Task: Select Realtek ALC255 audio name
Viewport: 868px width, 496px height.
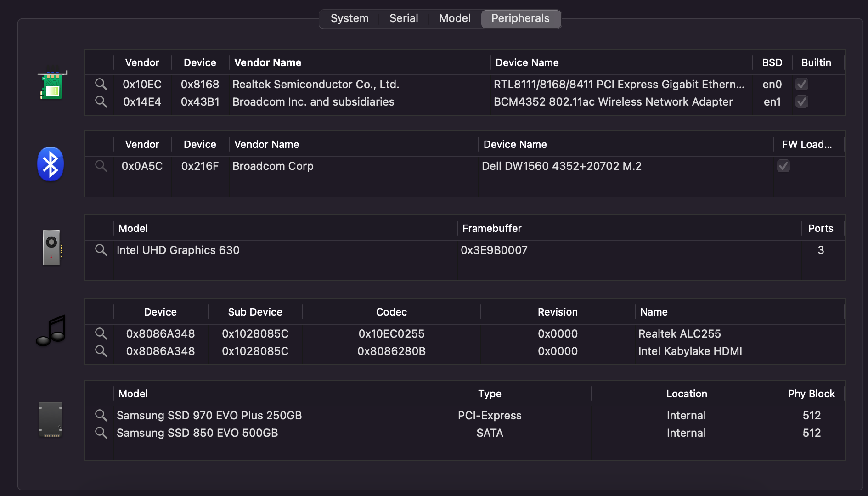Action: pos(679,333)
